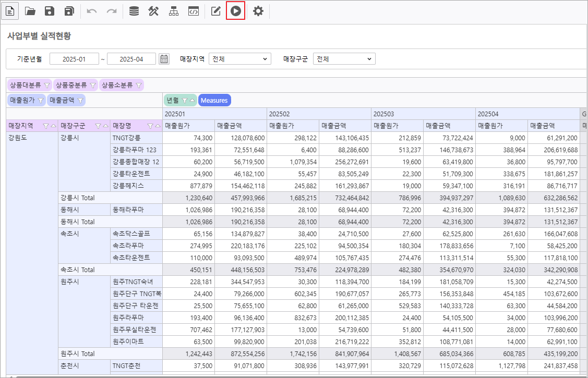Viewport: 588px width, 378px height.
Task: Expand the 매장구군 dropdown showing 전체
Action: point(344,59)
